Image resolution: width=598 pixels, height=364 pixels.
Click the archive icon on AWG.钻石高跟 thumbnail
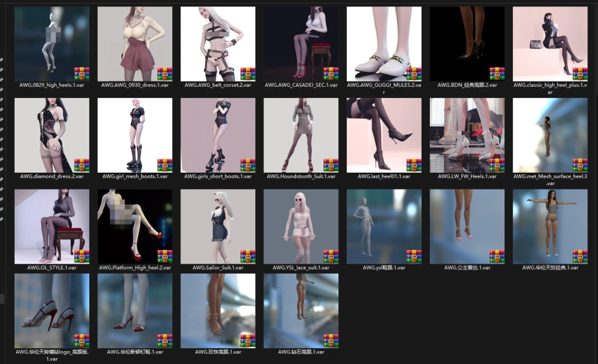coord(331,340)
